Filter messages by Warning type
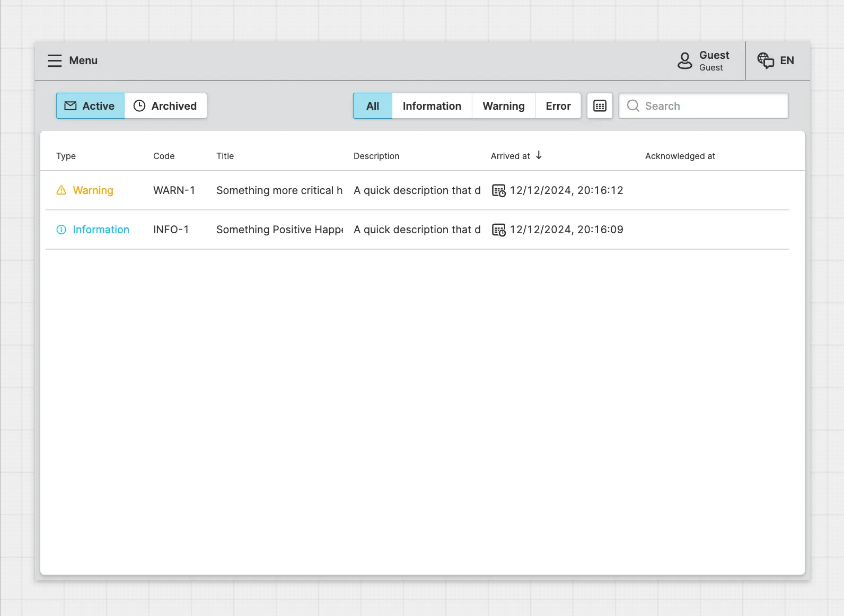 (x=503, y=106)
